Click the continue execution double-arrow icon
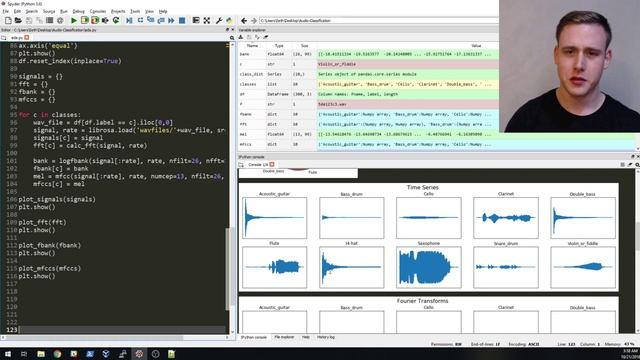 coord(171,20)
